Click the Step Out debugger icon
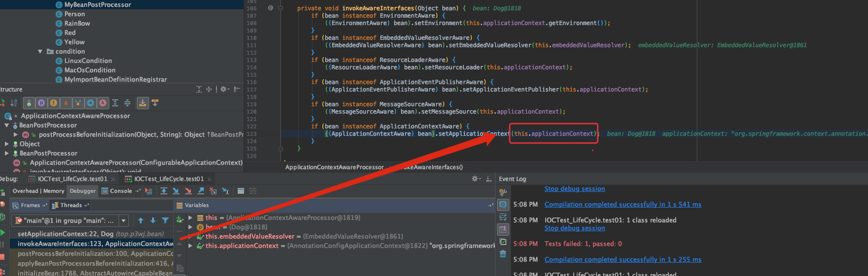The image size is (868, 276). pyautogui.click(x=201, y=191)
